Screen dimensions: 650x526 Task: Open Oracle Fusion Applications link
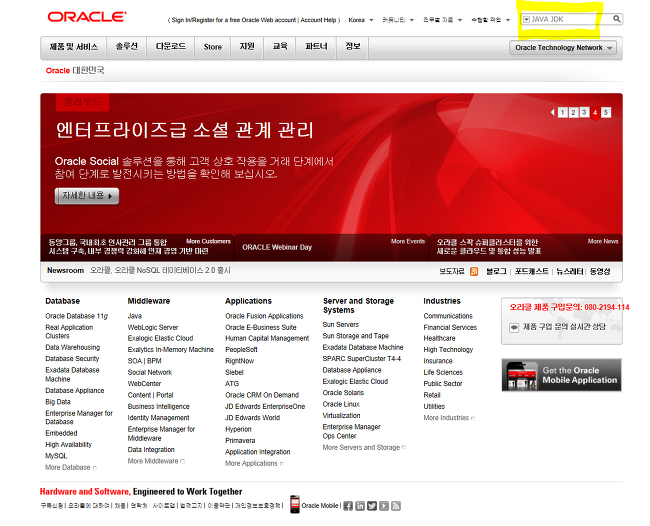point(264,316)
